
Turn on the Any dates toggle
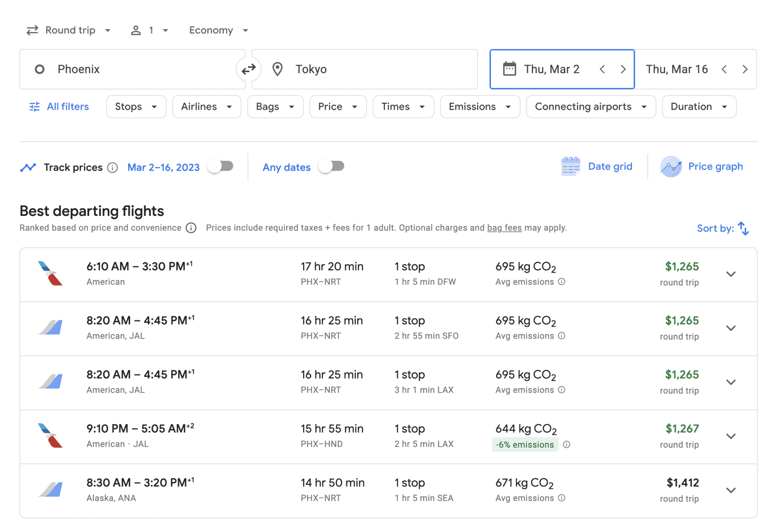pos(331,166)
